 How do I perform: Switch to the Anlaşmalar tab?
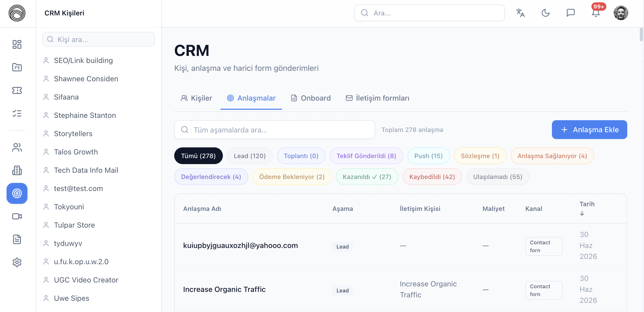[251, 98]
